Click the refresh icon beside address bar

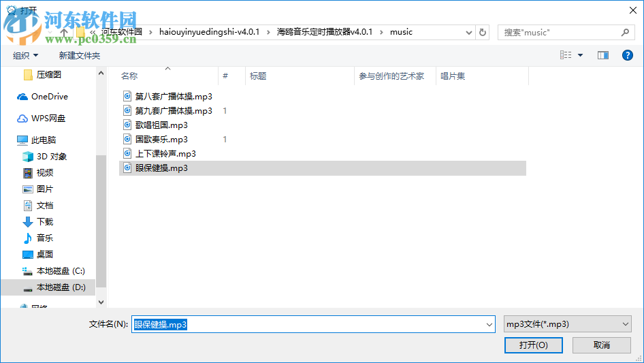pyautogui.click(x=483, y=32)
